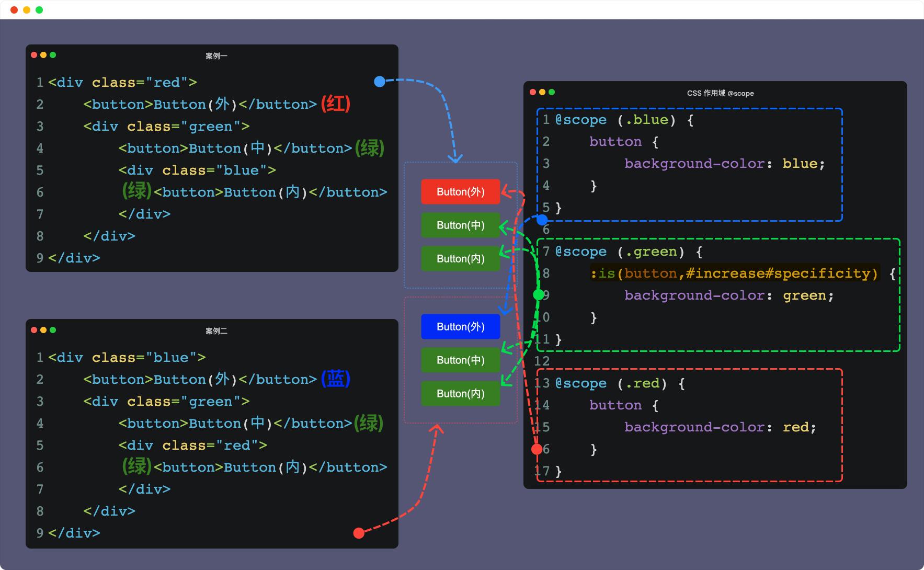Click the 'background-color: red;' declaration
Viewport: 924px width, 570px height.
[x=721, y=427]
